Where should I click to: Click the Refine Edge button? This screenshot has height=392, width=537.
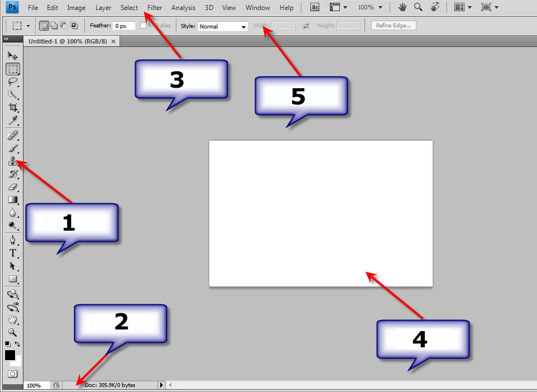[394, 26]
